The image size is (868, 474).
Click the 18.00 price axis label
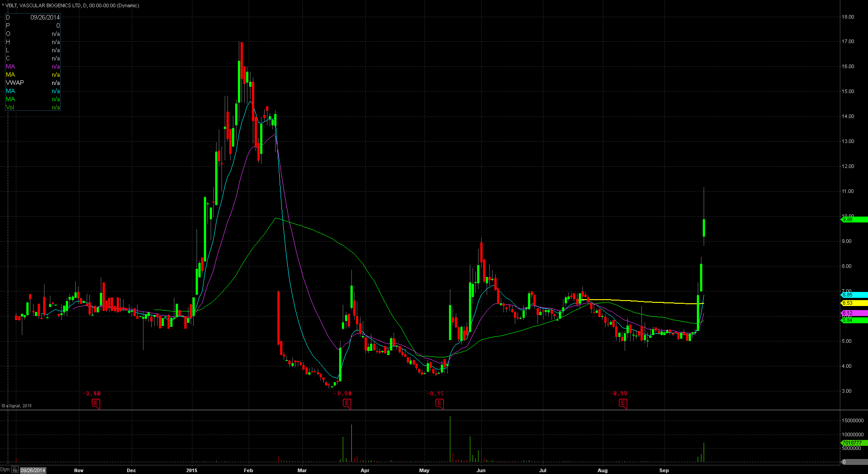point(848,17)
